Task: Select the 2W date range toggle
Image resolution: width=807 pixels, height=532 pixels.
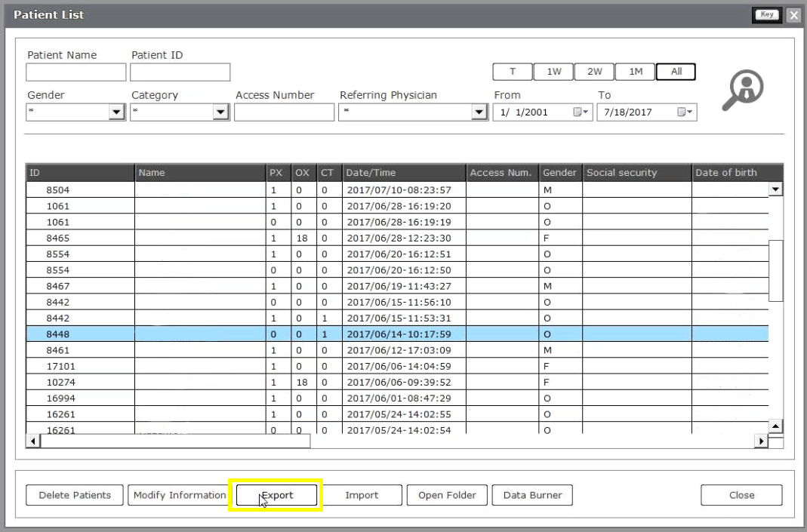Action: coord(594,72)
